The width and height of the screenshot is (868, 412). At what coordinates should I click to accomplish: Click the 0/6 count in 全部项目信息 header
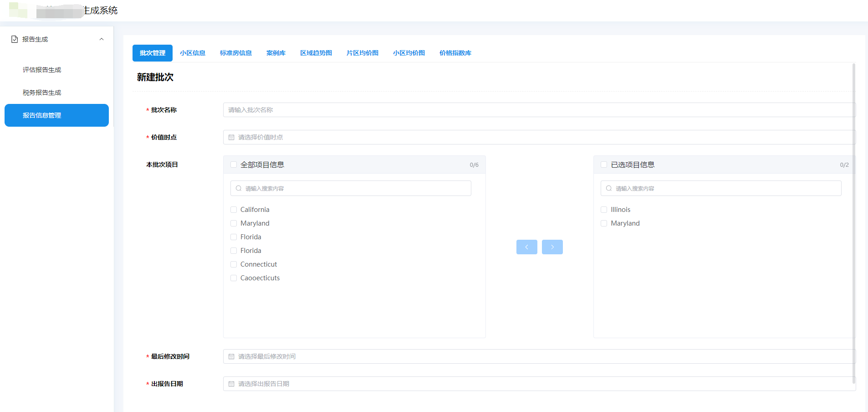[x=474, y=165]
